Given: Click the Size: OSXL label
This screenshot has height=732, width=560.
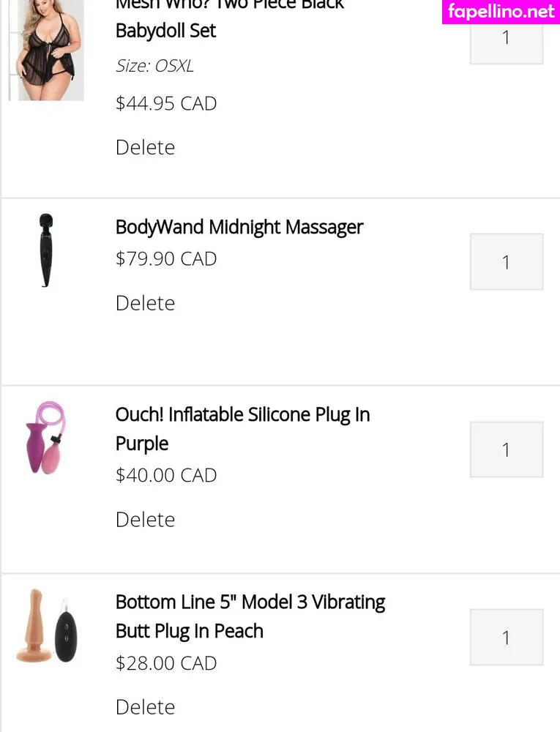Looking at the screenshot, I should coord(154,66).
